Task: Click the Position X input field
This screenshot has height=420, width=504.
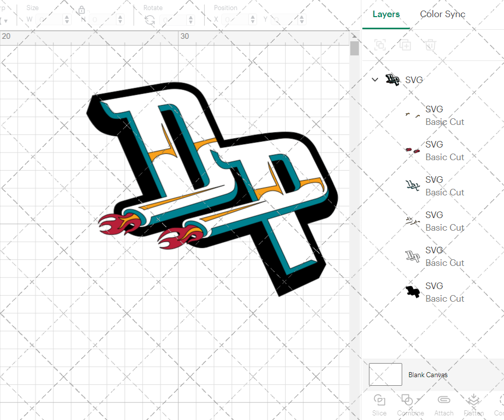Action: tap(235, 20)
